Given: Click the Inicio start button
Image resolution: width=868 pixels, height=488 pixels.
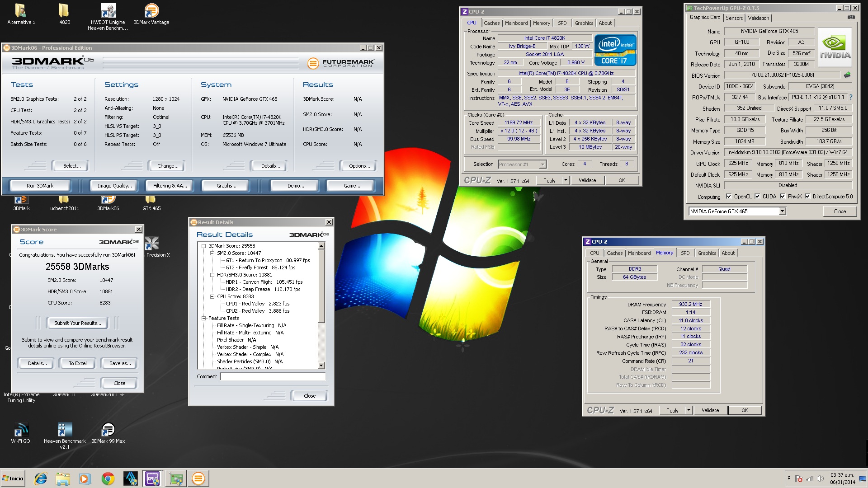Looking at the screenshot, I should click(13, 479).
